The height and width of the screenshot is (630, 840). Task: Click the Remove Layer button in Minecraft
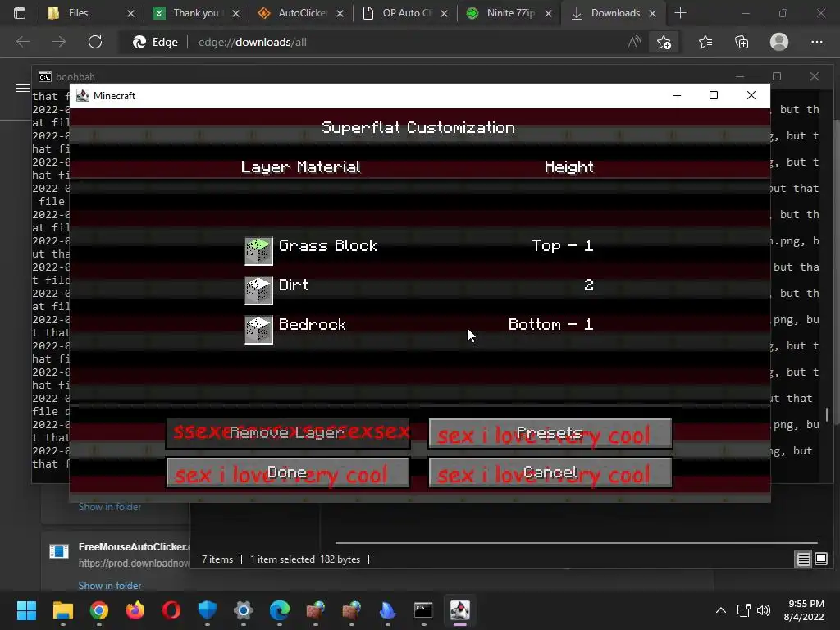288,433
